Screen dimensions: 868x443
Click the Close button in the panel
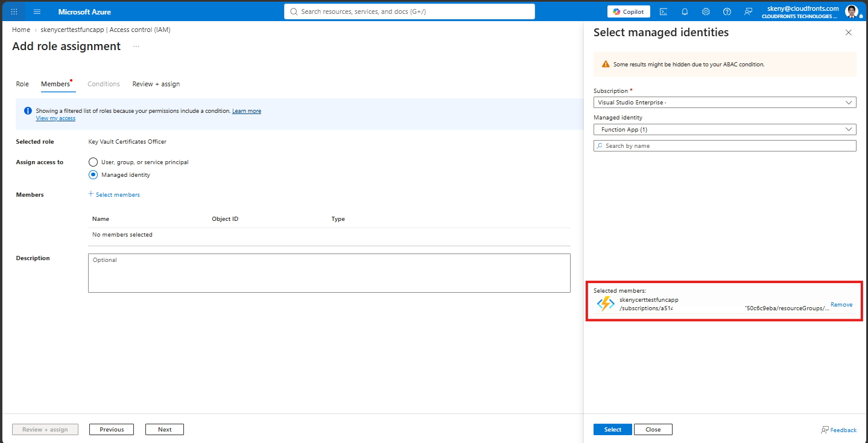click(x=653, y=430)
